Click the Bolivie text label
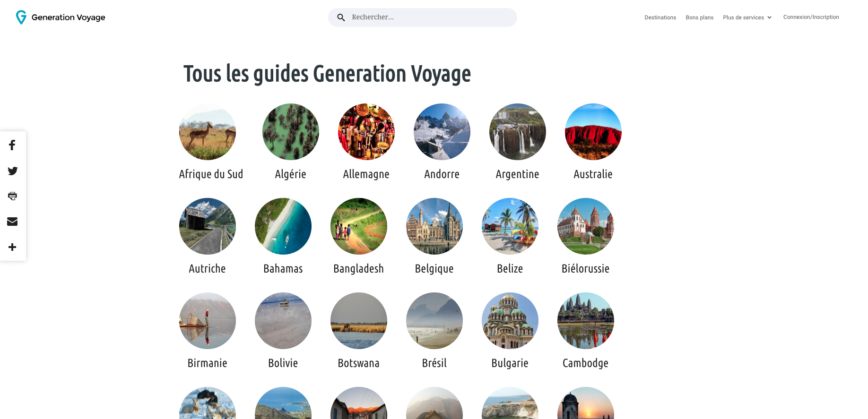 coord(283,363)
